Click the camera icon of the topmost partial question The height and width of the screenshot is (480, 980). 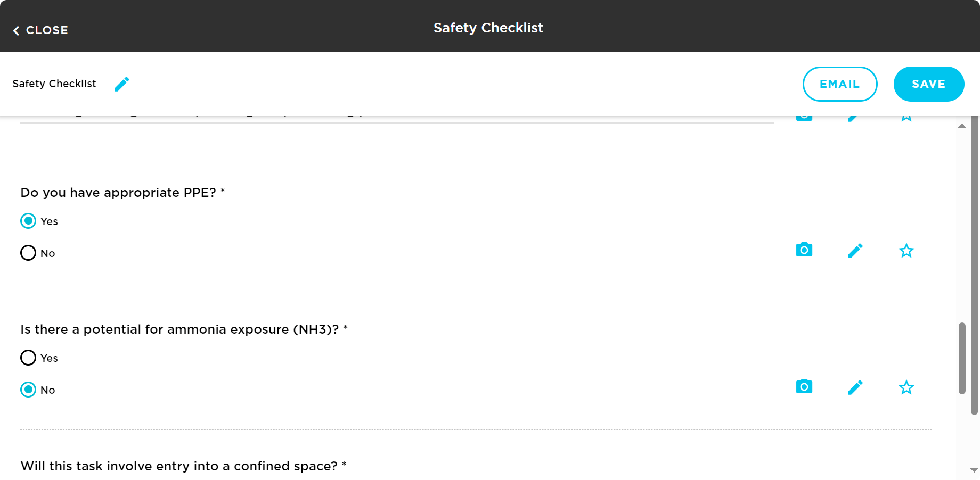pos(804,115)
